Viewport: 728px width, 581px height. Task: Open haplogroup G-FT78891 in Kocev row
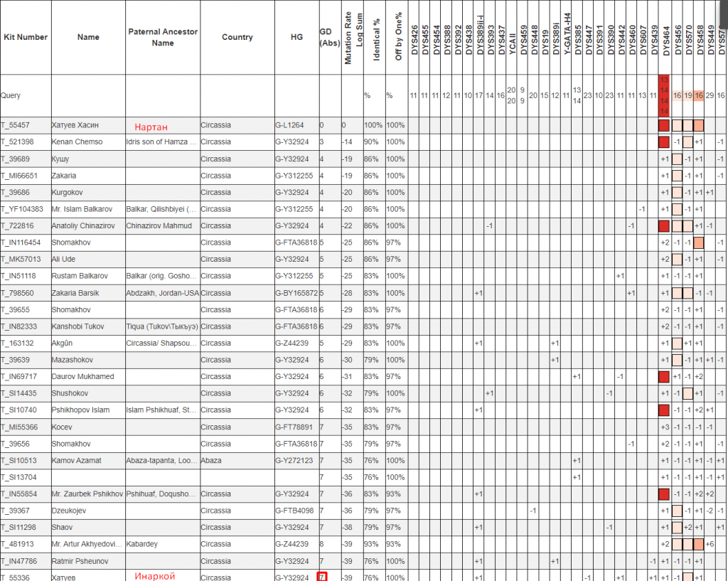[294, 427]
